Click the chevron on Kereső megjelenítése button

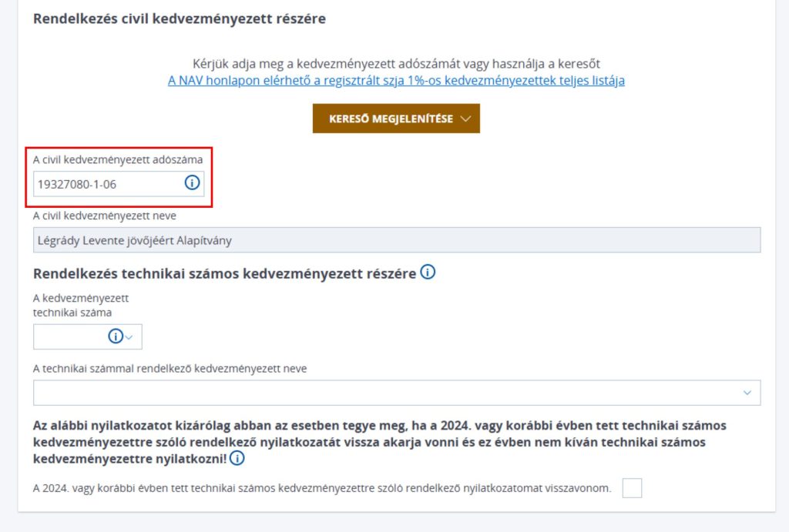tap(466, 119)
